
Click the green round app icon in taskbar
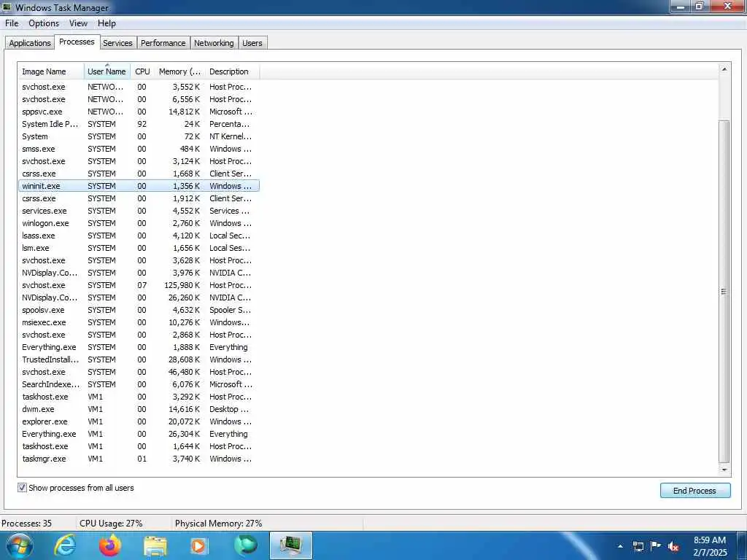coord(246,545)
